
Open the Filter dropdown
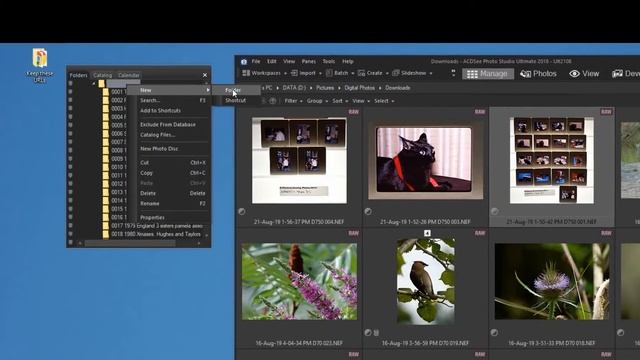tap(293, 101)
